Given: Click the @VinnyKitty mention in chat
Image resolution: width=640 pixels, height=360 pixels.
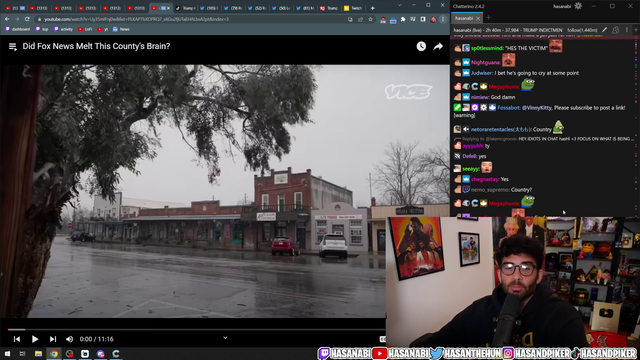Looking at the screenshot, I should click(x=536, y=108).
